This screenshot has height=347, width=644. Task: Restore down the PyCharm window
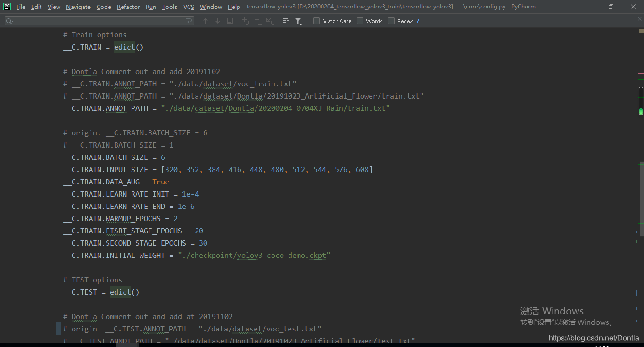[611, 7]
